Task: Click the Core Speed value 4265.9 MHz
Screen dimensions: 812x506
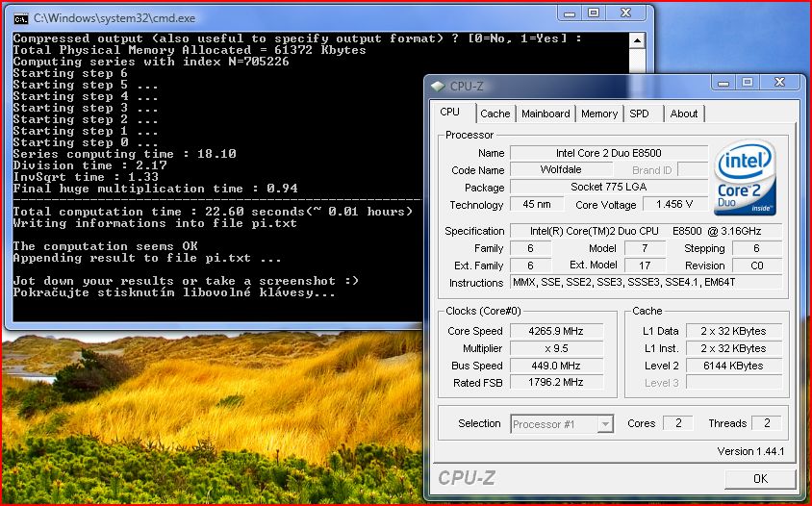Action: pyautogui.click(x=556, y=331)
